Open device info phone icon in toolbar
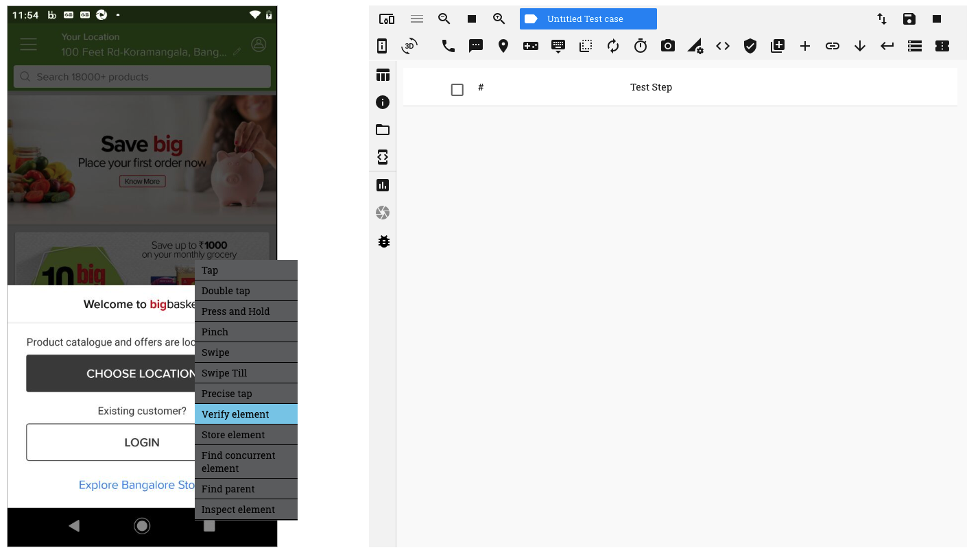This screenshot has height=550, width=980. (x=383, y=46)
